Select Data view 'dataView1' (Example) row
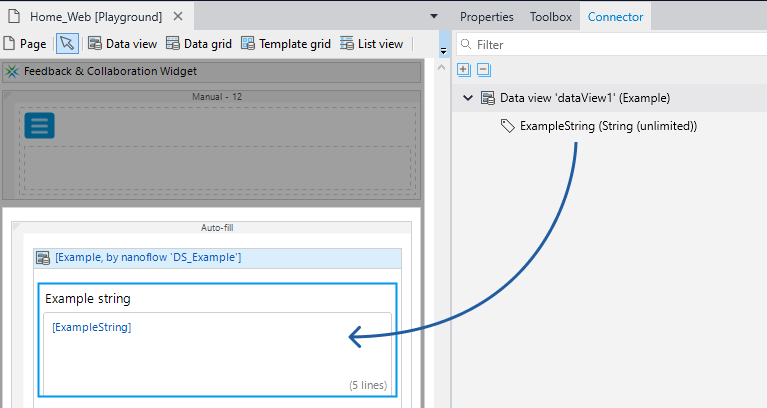The height and width of the screenshot is (408, 767). pos(609,98)
